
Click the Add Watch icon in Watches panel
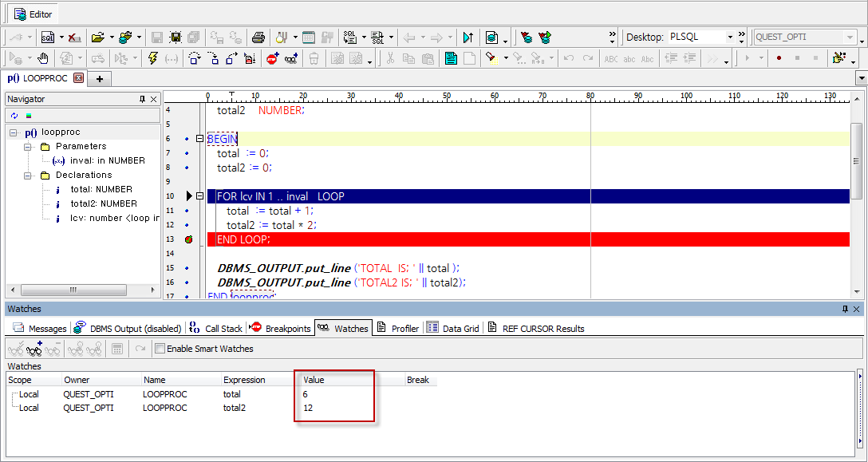tap(34, 349)
